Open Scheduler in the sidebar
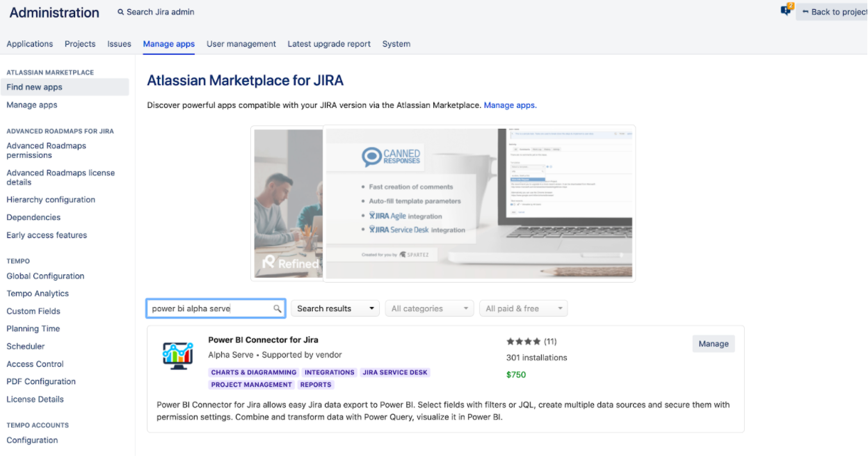The width and height of the screenshot is (868, 458). point(26,347)
